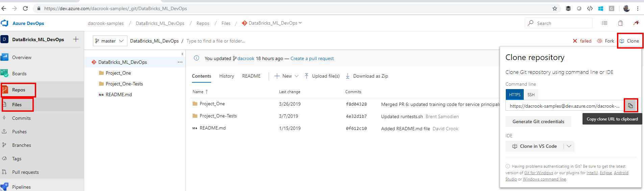
Task: Switch to the README tab
Action: coord(251,76)
